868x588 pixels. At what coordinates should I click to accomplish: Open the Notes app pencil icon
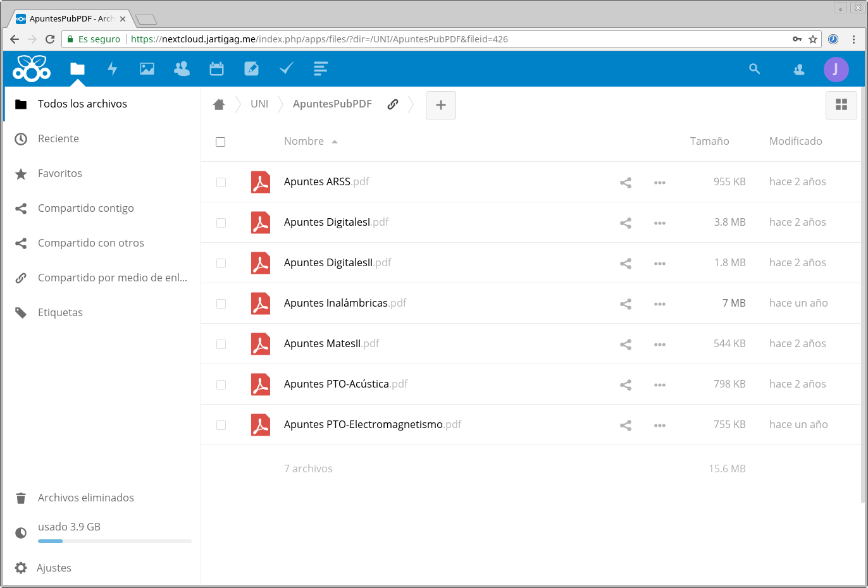(x=251, y=69)
